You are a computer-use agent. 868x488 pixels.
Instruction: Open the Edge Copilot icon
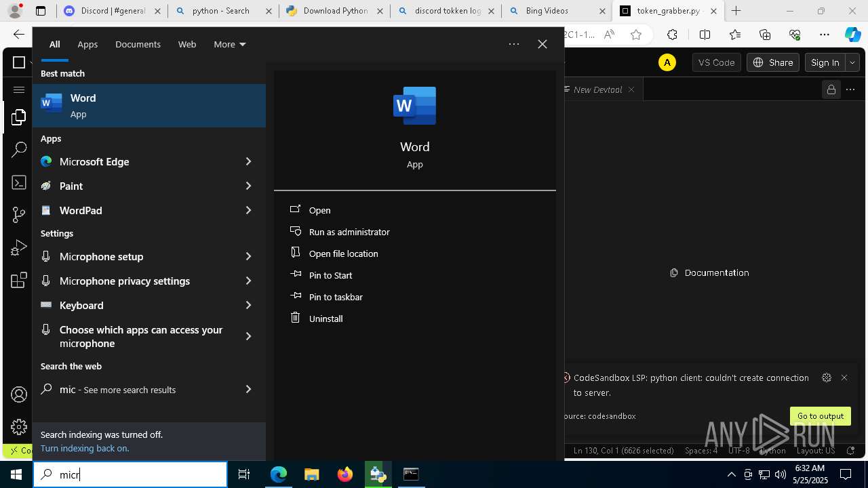point(852,35)
